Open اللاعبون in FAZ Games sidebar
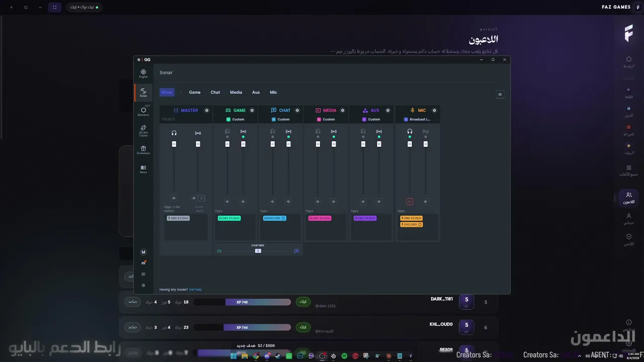Image resolution: width=644 pixels, height=362 pixels. 629,198
